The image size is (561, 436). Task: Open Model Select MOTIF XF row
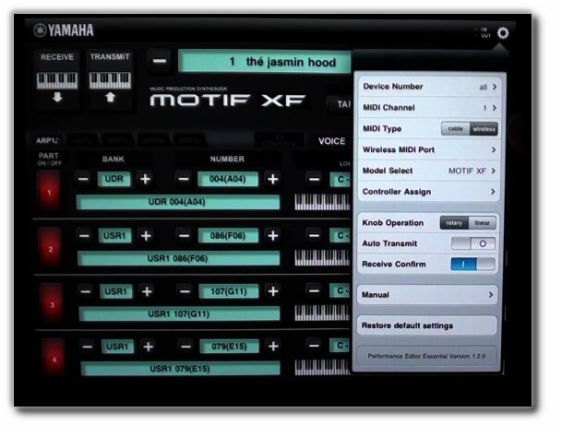(x=429, y=171)
